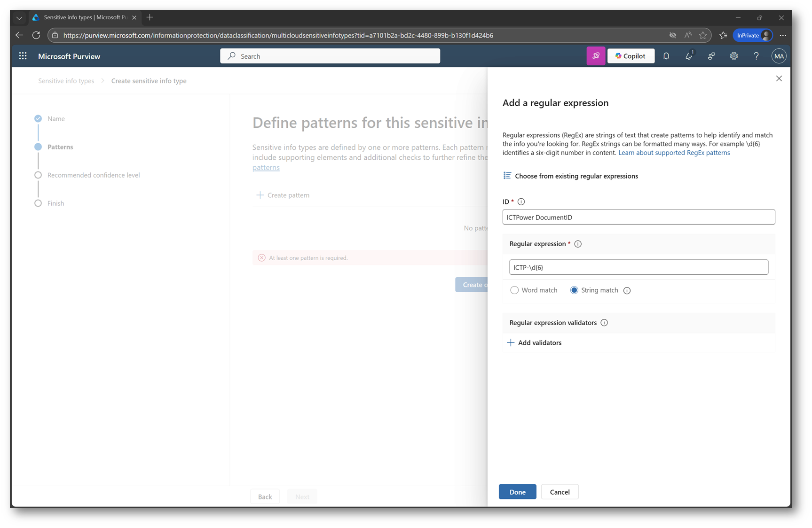Click the Regular expression input field
The width and height of the screenshot is (812, 528).
pyautogui.click(x=638, y=267)
